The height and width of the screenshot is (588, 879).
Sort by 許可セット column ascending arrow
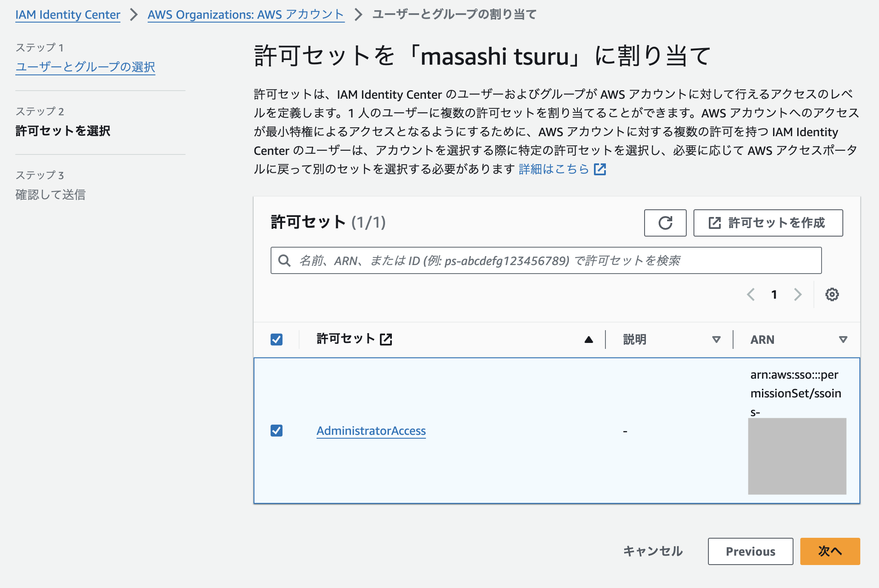pyautogui.click(x=589, y=340)
